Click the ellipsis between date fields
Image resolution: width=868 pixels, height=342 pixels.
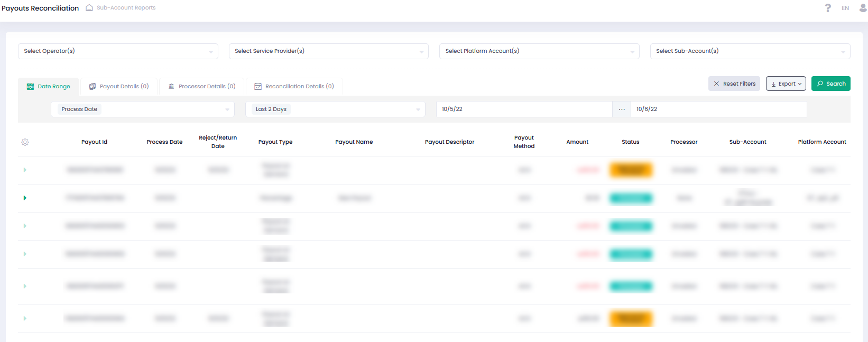pos(622,109)
